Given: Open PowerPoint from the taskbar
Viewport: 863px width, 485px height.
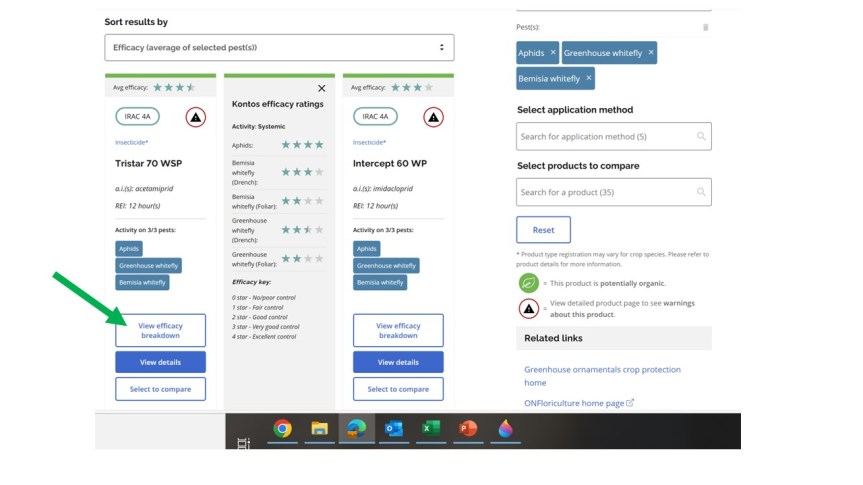Looking at the screenshot, I should (x=468, y=428).
